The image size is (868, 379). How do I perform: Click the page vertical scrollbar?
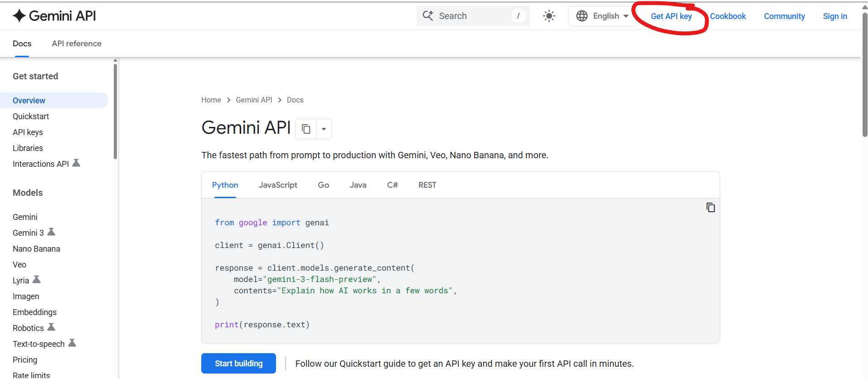pyautogui.click(x=864, y=75)
